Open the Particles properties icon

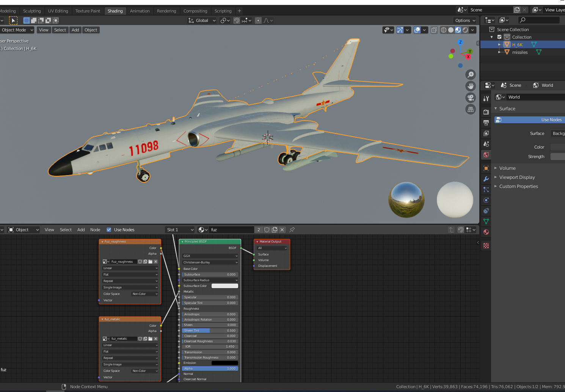pyautogui.click(x=486, y=189)
